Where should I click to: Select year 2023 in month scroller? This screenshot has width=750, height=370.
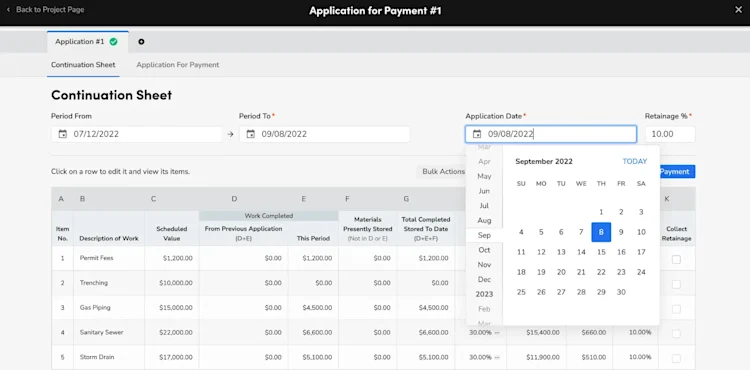click(484, 294)
